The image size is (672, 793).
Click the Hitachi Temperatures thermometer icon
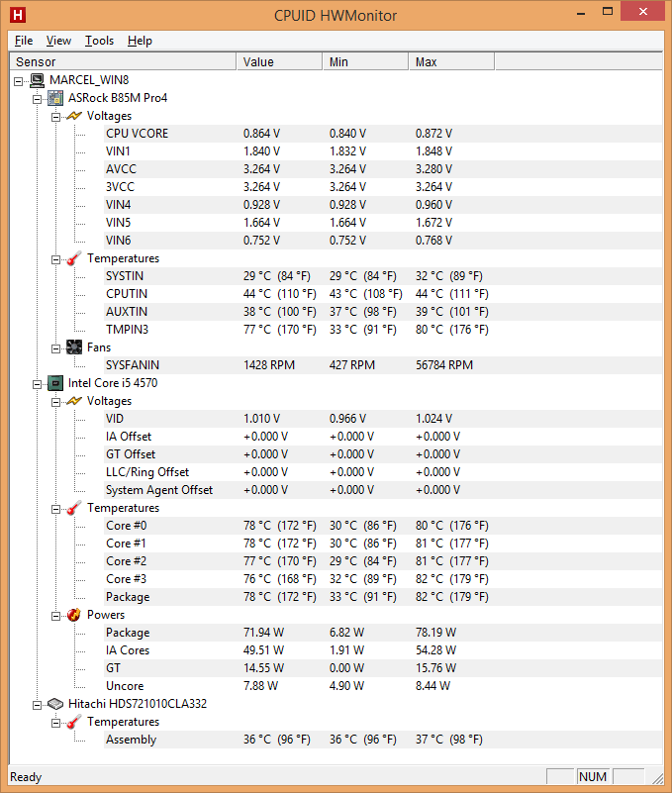74,722
